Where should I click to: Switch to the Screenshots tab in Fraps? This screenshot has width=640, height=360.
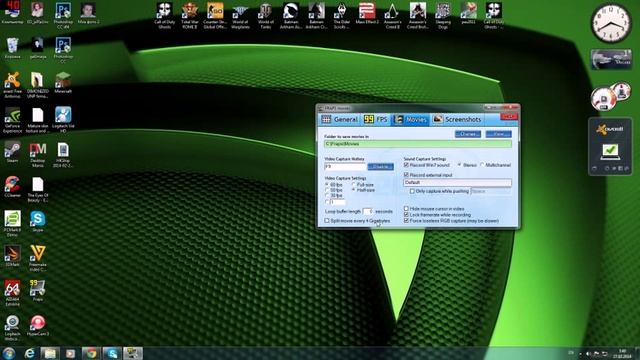pyautogui.click(x=457, y=119)
